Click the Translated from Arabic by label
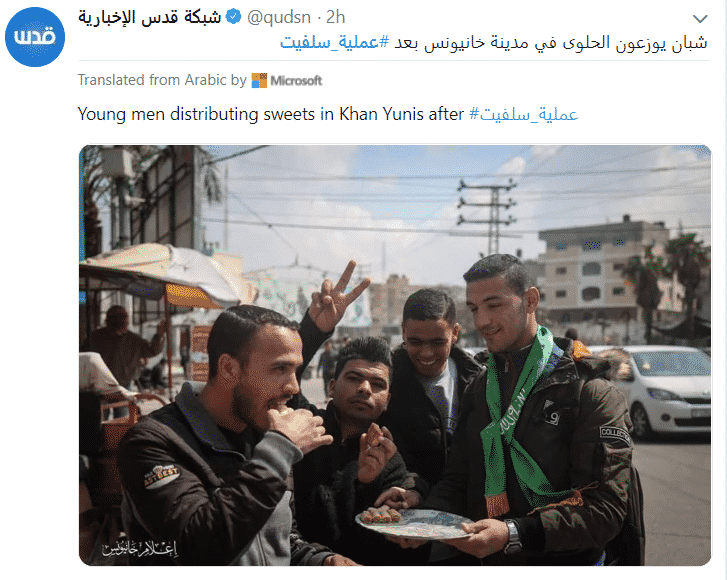 [x=162, y=80]
